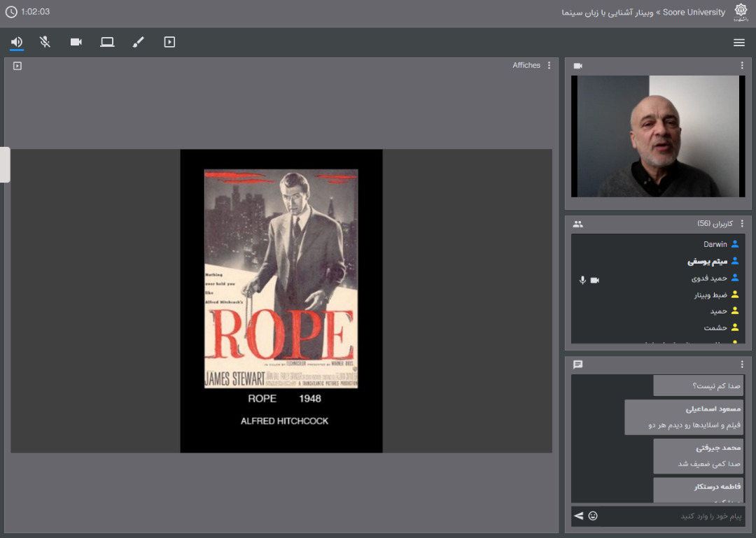This screenshot has height=538, width=756.
Task: Click the 1:02:03 session timer
Action: (35, 12)
